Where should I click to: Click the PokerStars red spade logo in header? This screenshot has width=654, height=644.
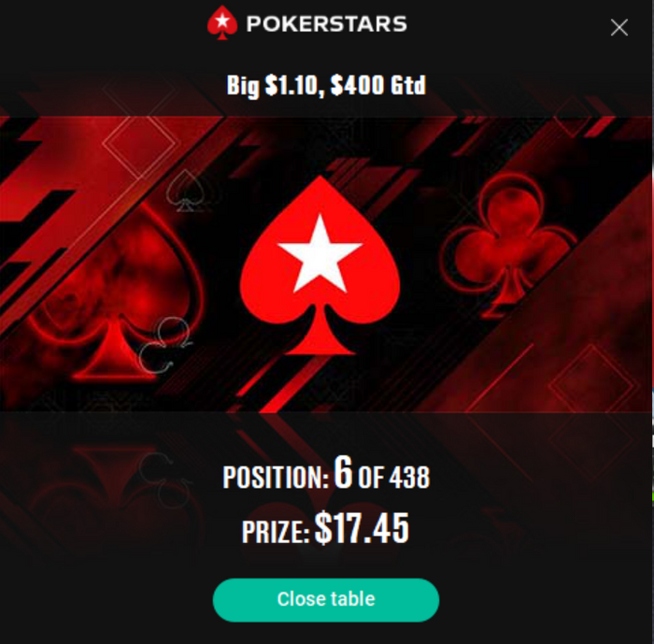click(x=222, y=22)
